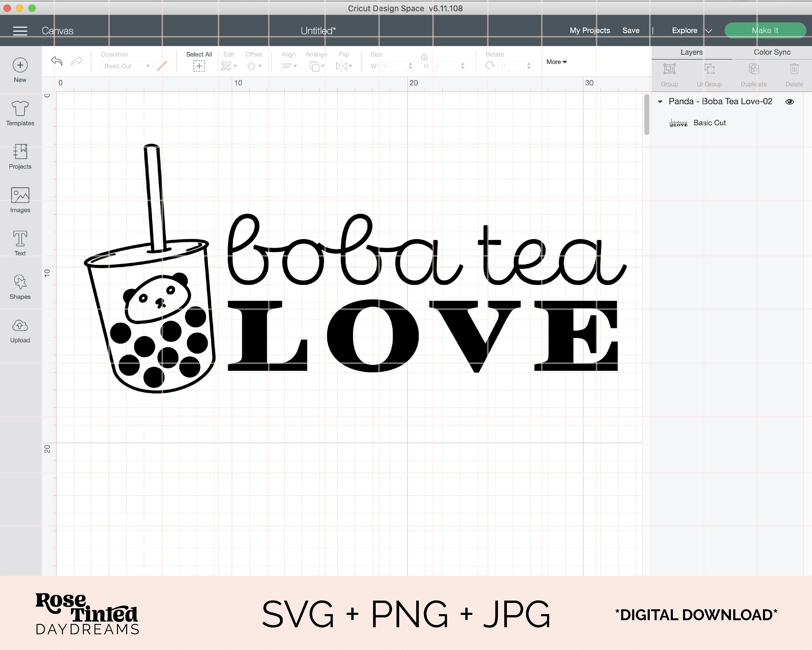Click the Duplicate icon in the Layers panel
812x650 pixels.
click(753, 69)
